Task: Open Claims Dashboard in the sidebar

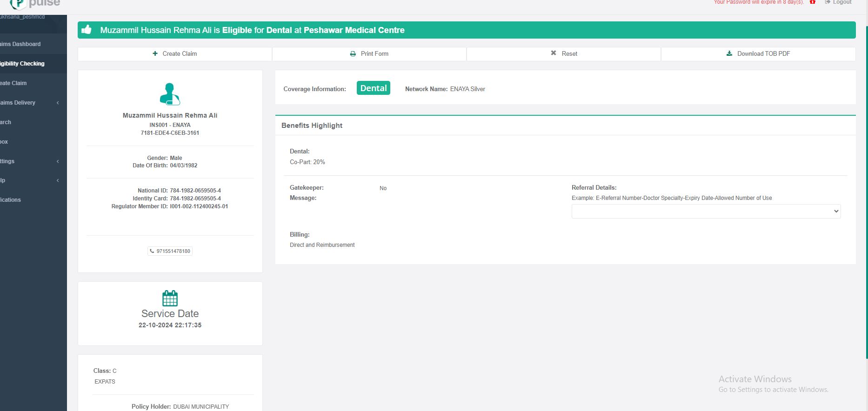Action: pyautogui.click(x=20, y=44)
